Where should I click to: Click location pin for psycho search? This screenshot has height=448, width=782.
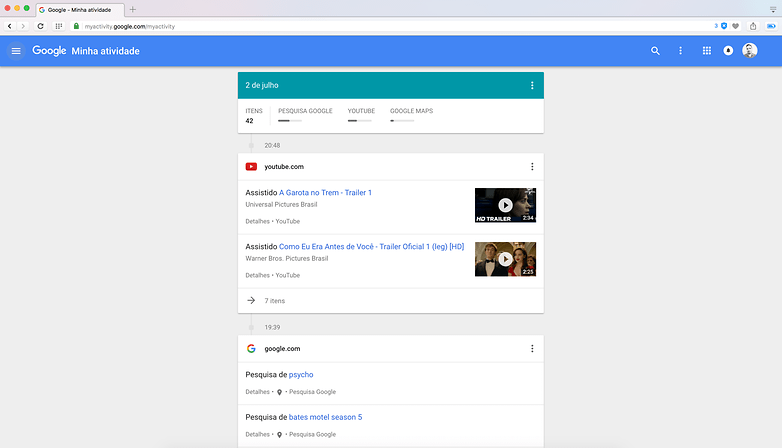tap(279, 392)
